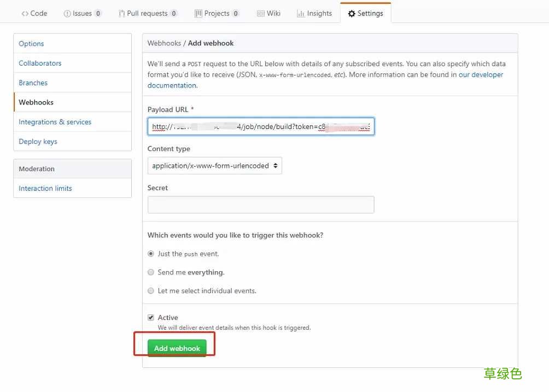Switch to the Webhooks settings section
Viewport: 549px width, 392px height.
(36, 102)
